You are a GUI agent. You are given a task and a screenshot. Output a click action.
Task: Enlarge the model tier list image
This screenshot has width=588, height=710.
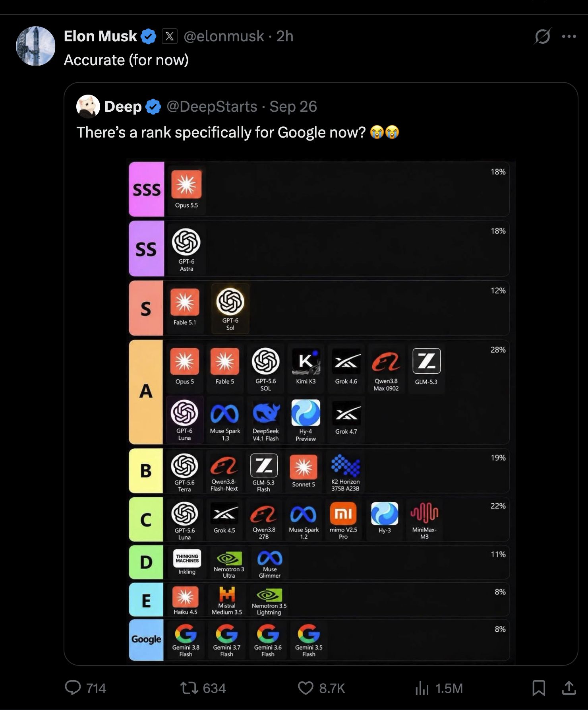click(321, 411)
